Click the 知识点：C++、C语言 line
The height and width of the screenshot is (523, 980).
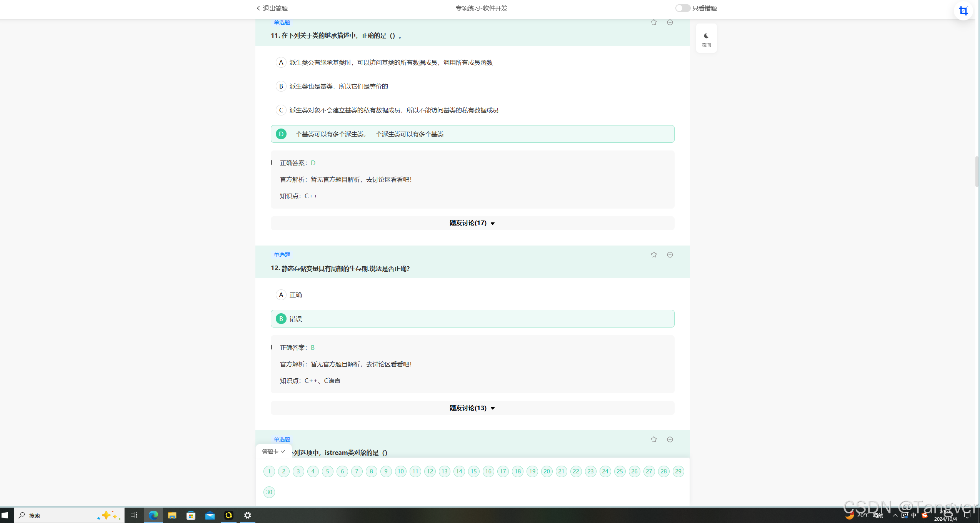pos(310,381)
